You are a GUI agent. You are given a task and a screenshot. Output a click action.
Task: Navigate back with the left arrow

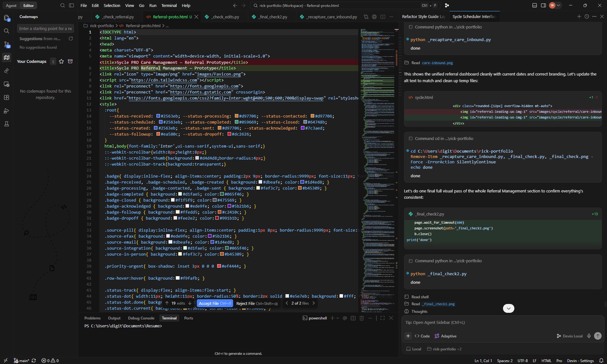pos(235,5)
